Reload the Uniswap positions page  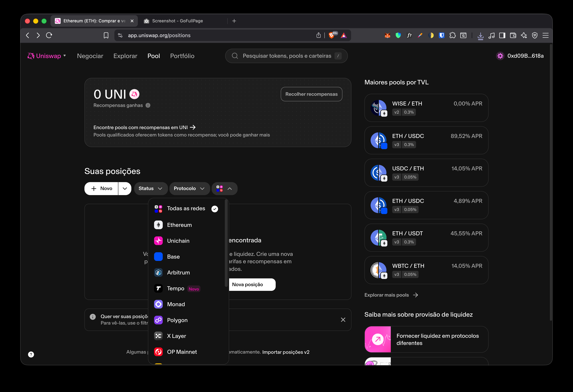point(49,35)
